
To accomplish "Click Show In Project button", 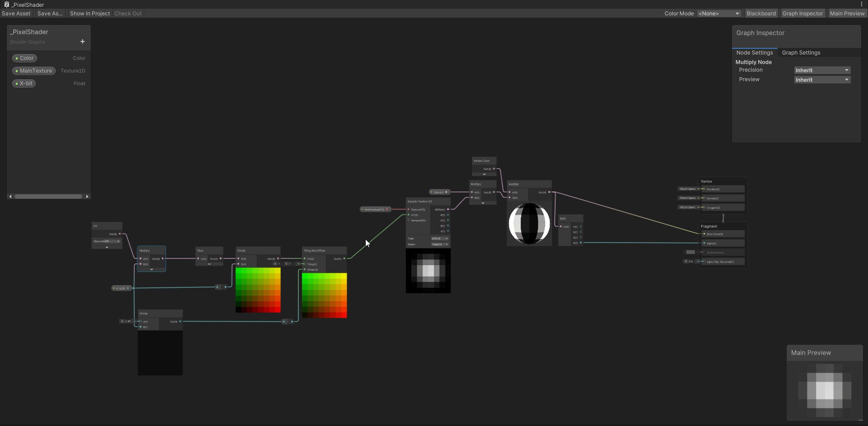I will (x=90, y=14).
